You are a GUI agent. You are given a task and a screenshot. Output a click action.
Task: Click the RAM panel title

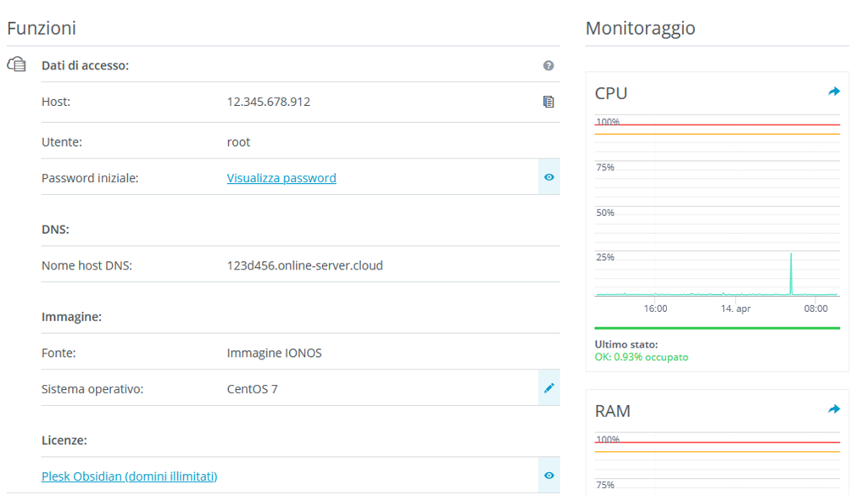coord(612,411)
